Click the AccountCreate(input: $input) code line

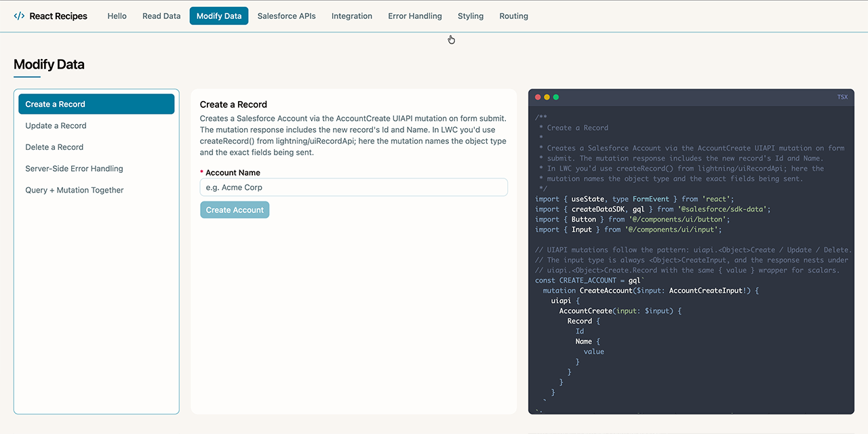pos(620,311)
